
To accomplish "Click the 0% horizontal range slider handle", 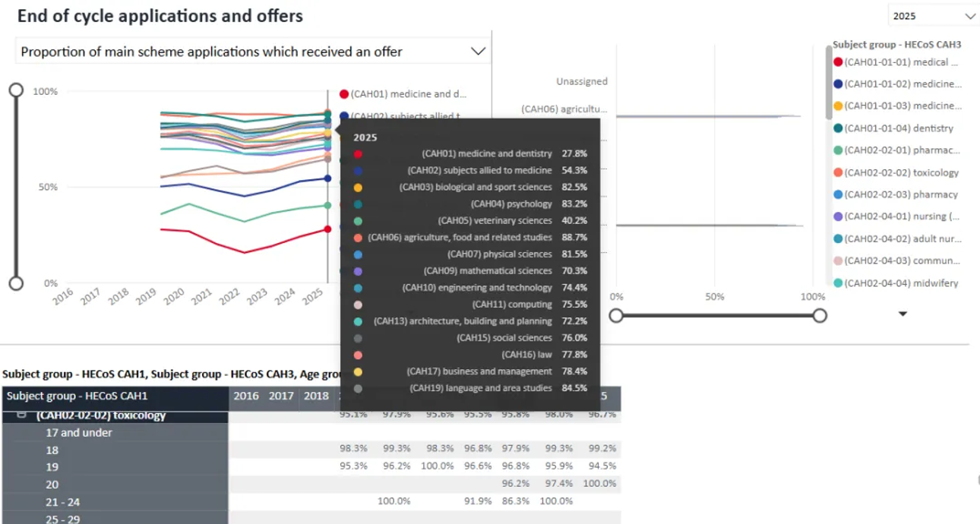I will point(616,315).
